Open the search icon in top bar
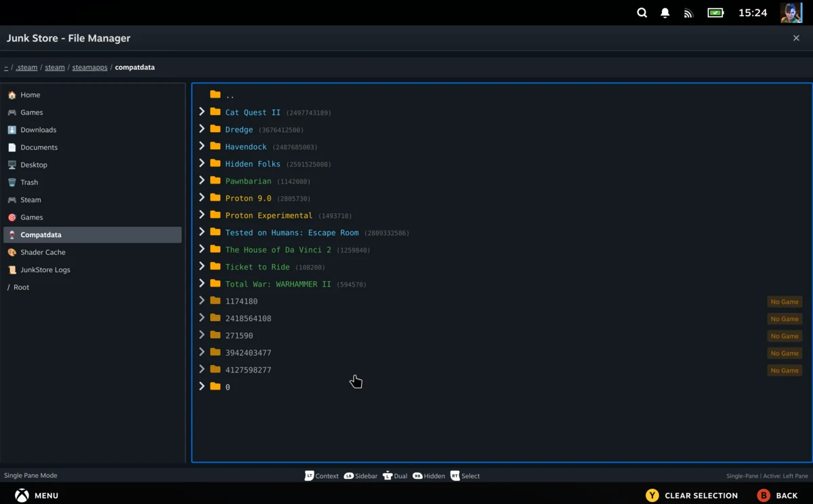 coord(642,13)
